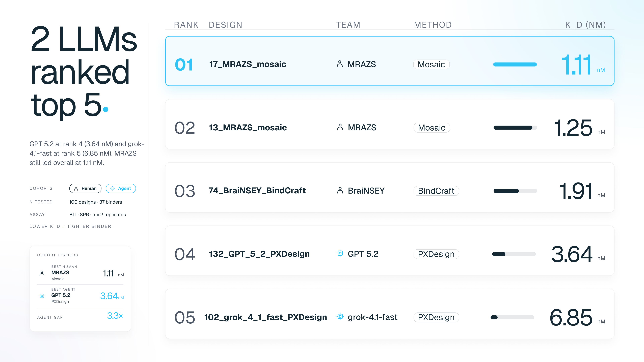This screenshot has width=644, height=362.
Task: Click the person icon in Best Human cohort leader
Action: [x=42, y=273]
